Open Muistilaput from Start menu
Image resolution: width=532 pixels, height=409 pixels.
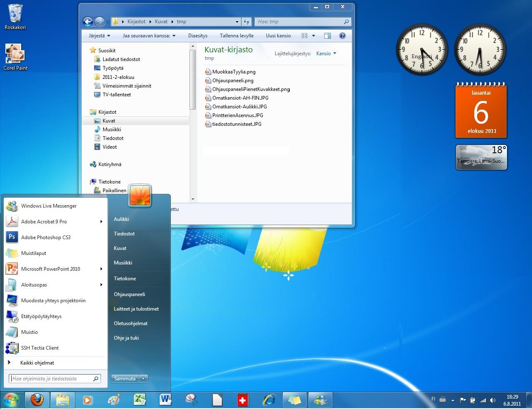55,253
